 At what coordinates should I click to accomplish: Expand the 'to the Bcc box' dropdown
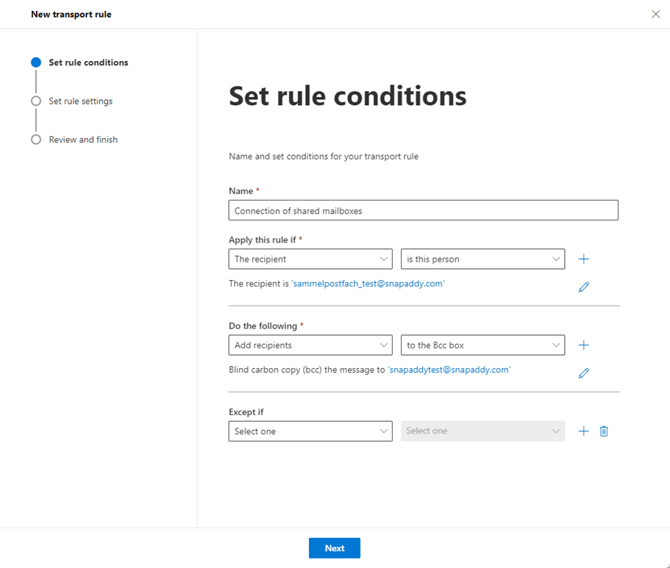(x=482, y=345)
